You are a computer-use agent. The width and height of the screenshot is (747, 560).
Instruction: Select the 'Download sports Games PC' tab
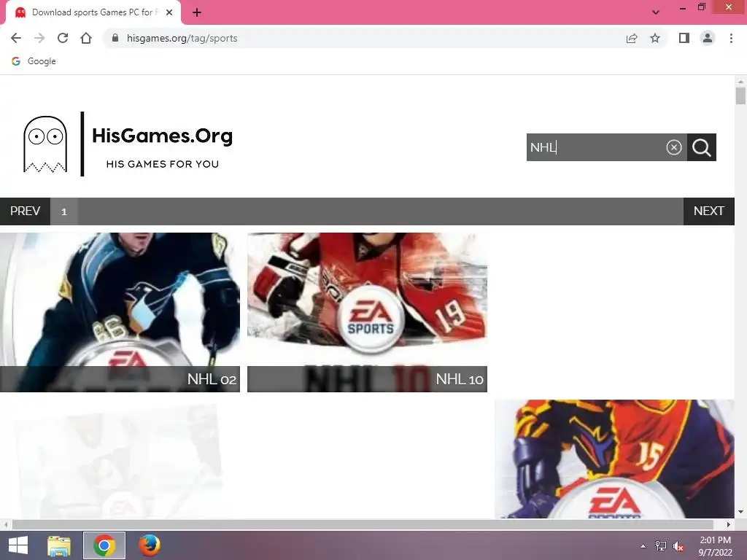tap(93, 12)
